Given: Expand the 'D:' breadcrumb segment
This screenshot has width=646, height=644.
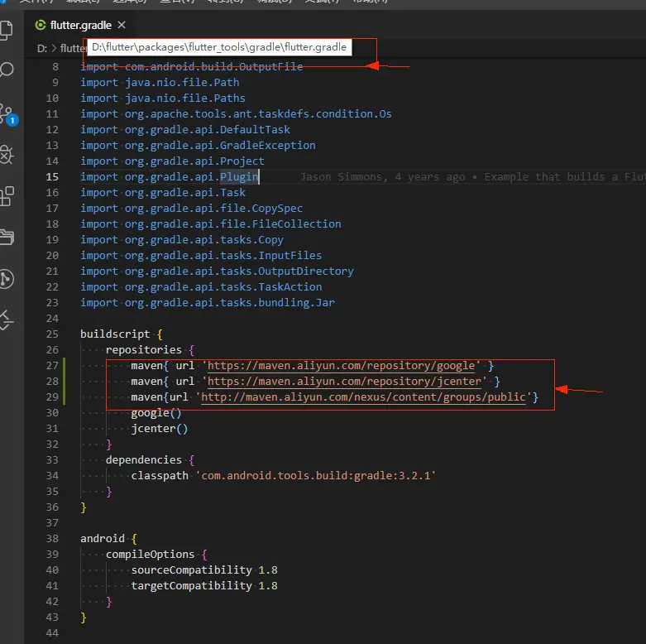Looking at the screenshot, I should coord(42,48).
